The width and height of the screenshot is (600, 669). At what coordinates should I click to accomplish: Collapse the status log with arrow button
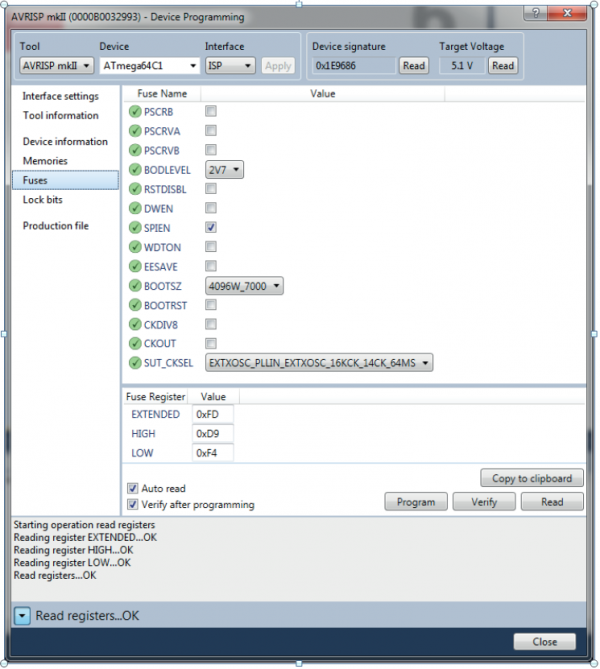[22, 616]
